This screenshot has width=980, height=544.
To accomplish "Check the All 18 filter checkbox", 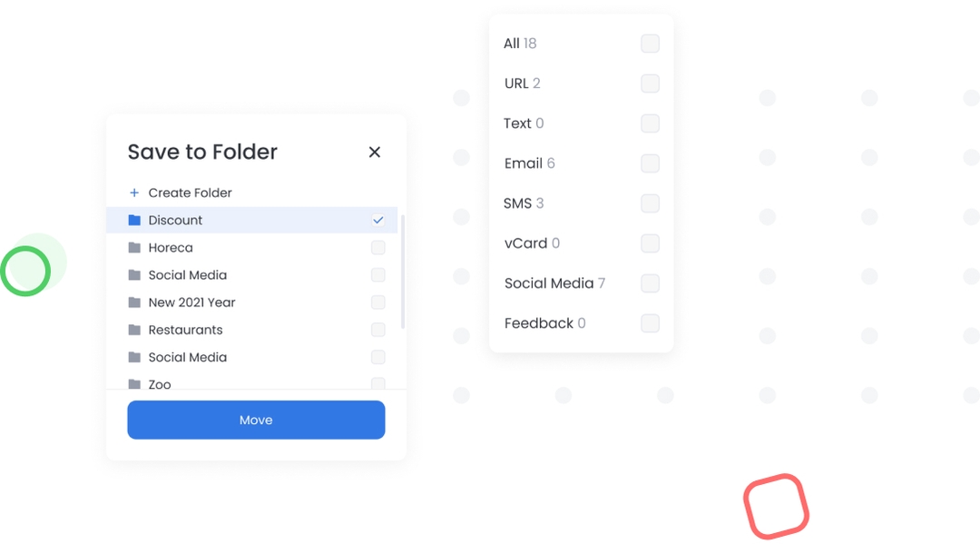I will click(x=650, y=43).
